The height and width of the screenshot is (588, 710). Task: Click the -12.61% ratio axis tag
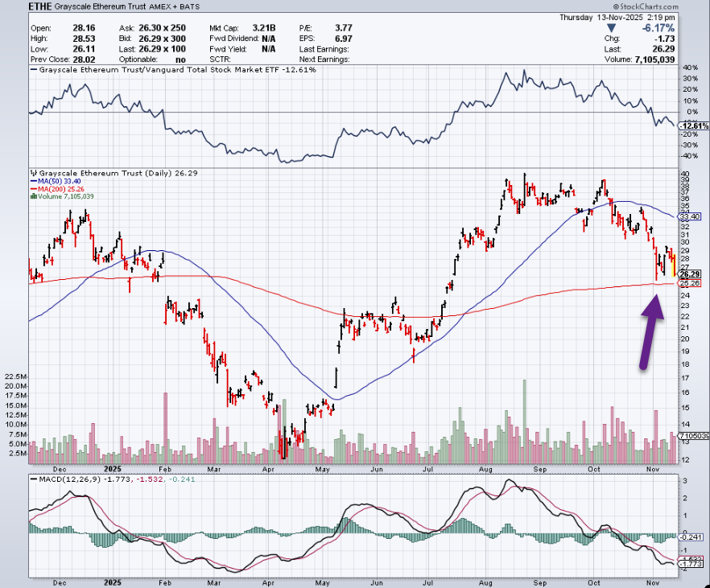[x=691, y=126]
